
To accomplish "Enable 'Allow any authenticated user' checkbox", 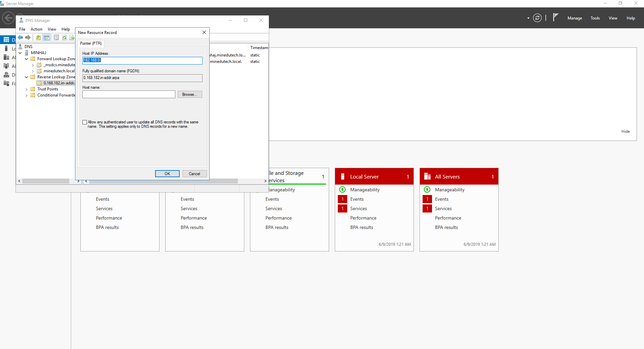I will click(85, 122).
